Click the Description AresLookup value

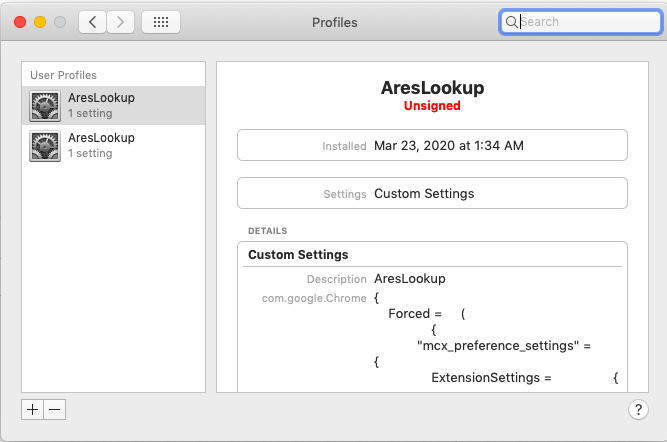tap(409, 279)
